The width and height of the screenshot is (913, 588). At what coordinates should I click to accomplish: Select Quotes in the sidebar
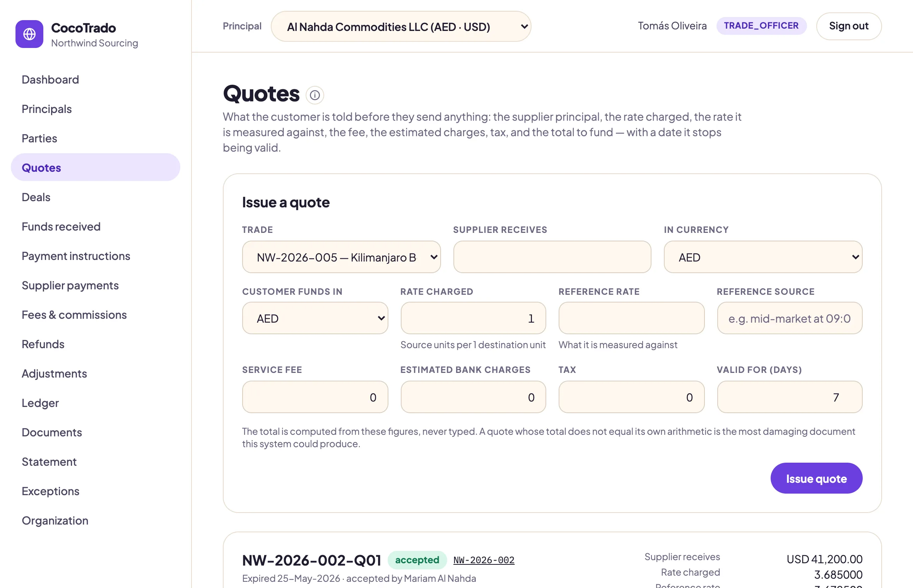pyautogui.click(x=95, y=167)
